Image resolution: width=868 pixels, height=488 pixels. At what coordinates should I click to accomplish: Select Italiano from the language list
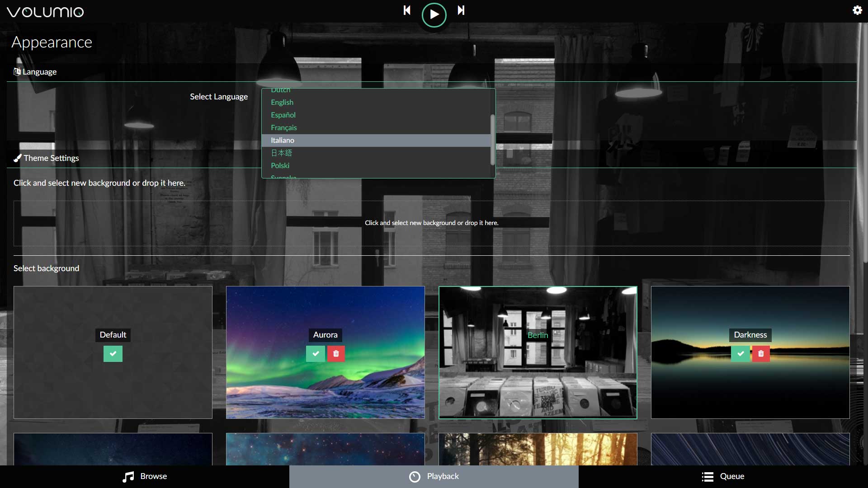[283, 141]
